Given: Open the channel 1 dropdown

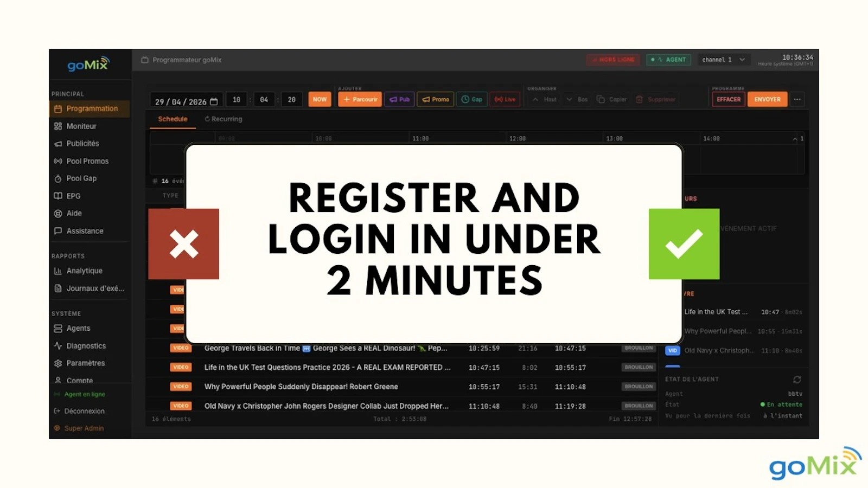Looking at the screenshot, I should (723, 60).
